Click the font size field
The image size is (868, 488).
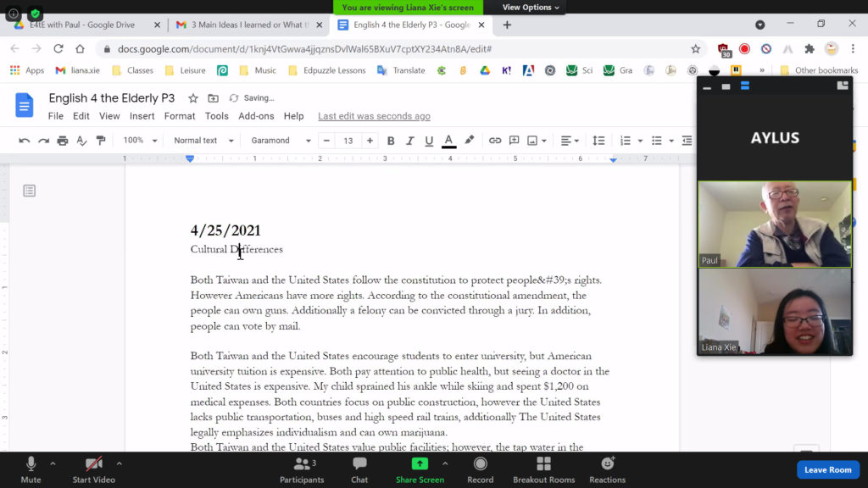tap(348, 141)
